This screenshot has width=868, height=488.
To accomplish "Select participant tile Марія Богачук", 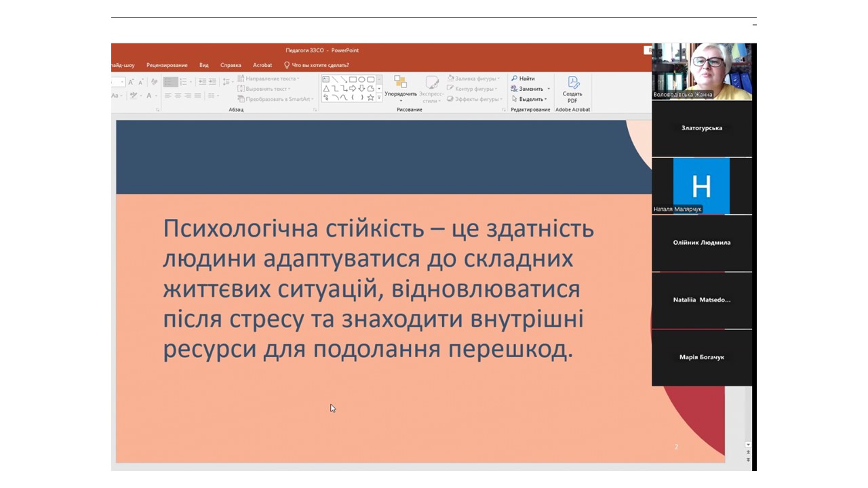I will click(702, 357).
